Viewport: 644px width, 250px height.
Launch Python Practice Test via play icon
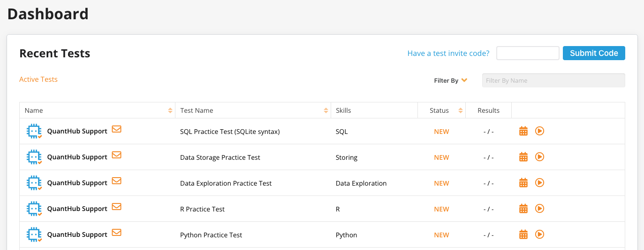(539, 234)
